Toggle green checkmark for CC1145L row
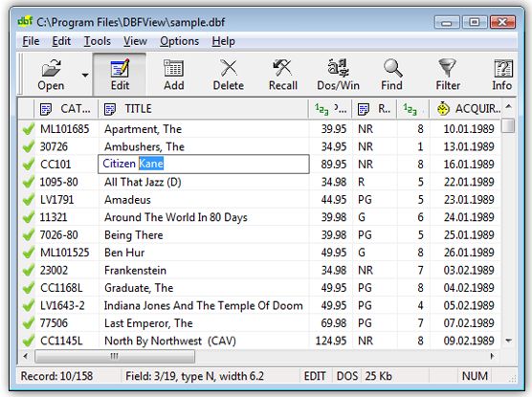The height and width of the screenshot is (397, 532). 28,341
